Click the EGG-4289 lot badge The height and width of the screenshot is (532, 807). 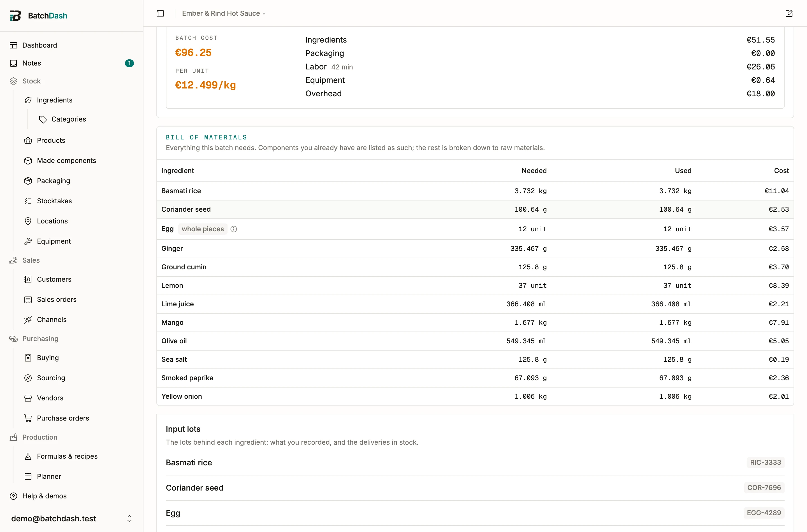764,513
